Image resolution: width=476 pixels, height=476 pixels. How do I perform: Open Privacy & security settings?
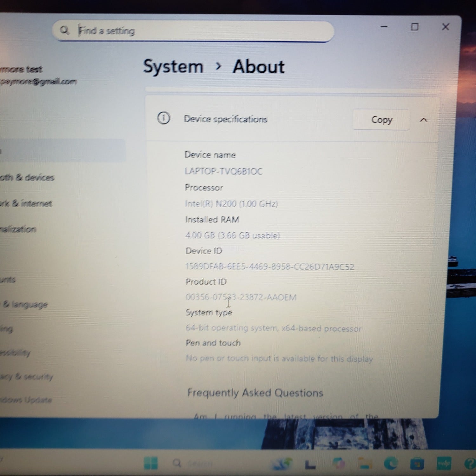(x=27, y=377)
